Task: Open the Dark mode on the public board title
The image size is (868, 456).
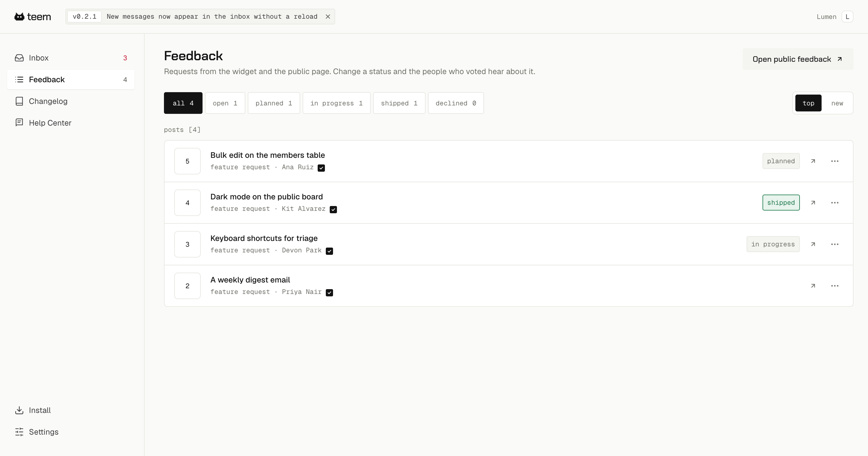Action: pos(266,197)
